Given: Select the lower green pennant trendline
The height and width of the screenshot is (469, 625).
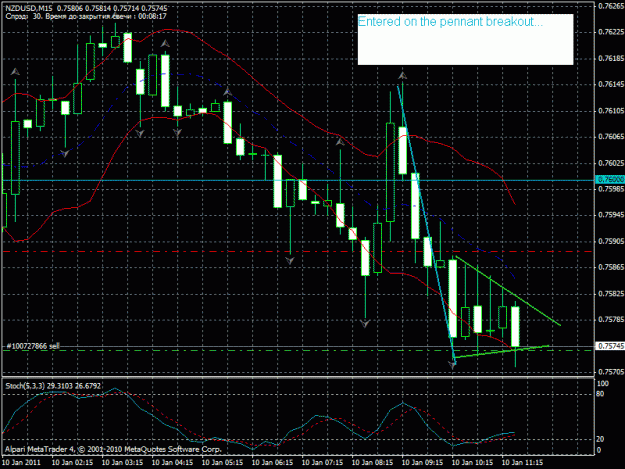Looking at the screenshot, I should tap(502, 351).
